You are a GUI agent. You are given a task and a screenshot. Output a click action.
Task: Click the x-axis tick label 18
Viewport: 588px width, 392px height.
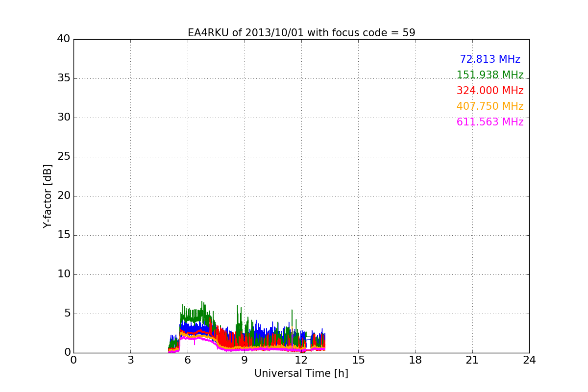point(416,360)
